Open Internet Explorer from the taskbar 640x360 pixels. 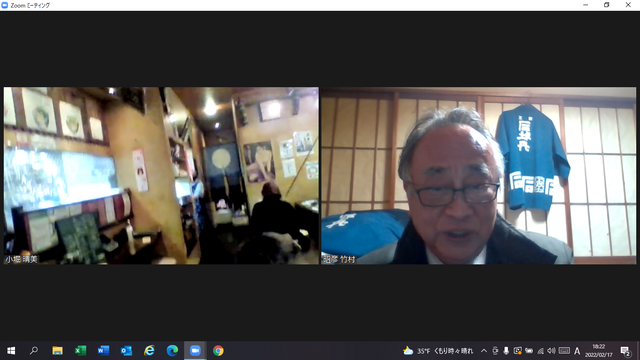point(149,351)
